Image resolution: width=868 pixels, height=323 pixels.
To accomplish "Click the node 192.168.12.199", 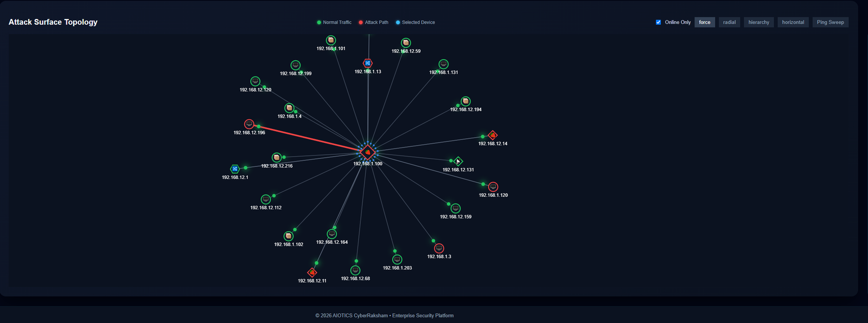I will coord(296,65).
